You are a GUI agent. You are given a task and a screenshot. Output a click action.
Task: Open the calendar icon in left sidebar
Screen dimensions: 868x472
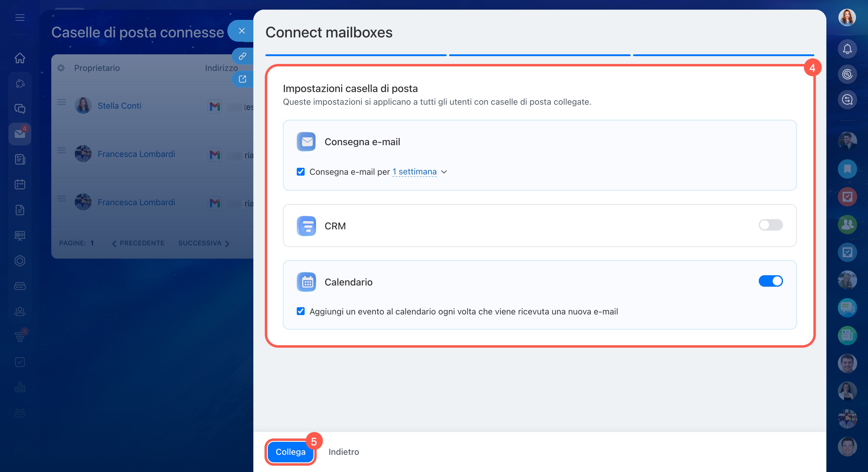20,184
